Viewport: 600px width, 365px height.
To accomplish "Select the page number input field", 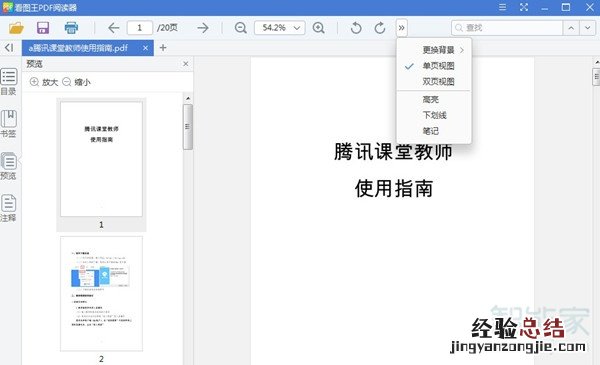I will point(140,28).
